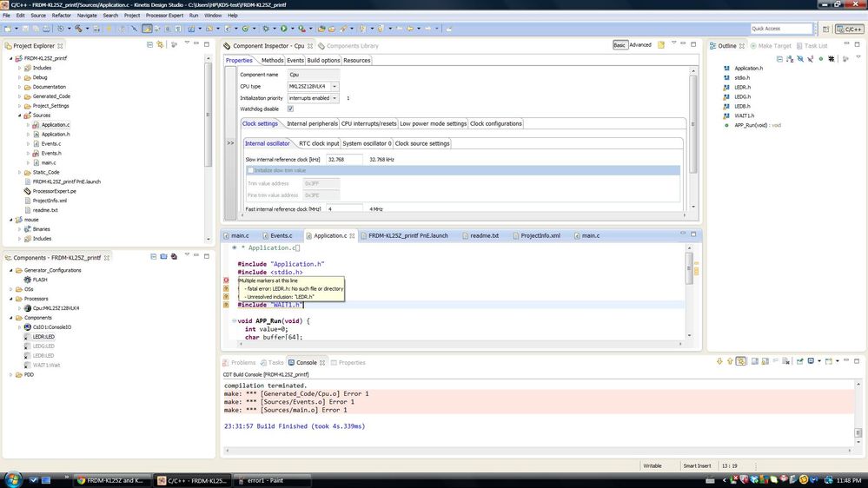Viewport: 868px width, 488px height.
Task: Collapse All in Project Explorer toolbar
Action: click(150, 45)
